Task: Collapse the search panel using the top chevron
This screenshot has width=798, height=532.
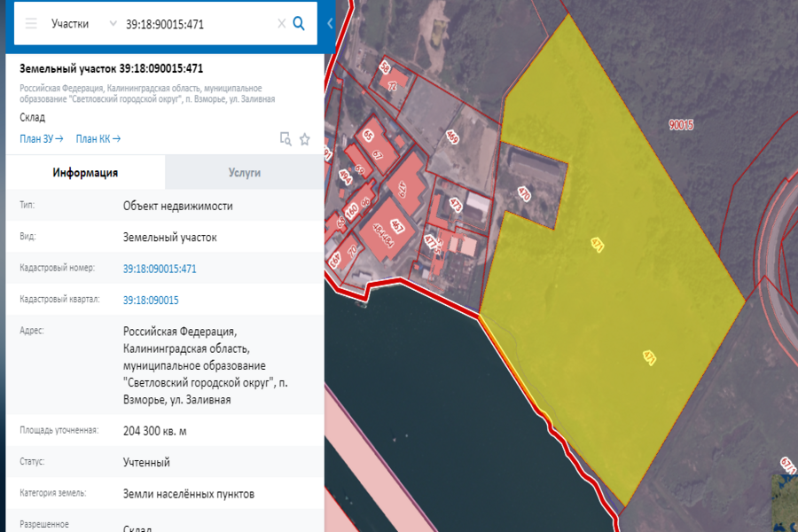Action: (x=330, y=23)
